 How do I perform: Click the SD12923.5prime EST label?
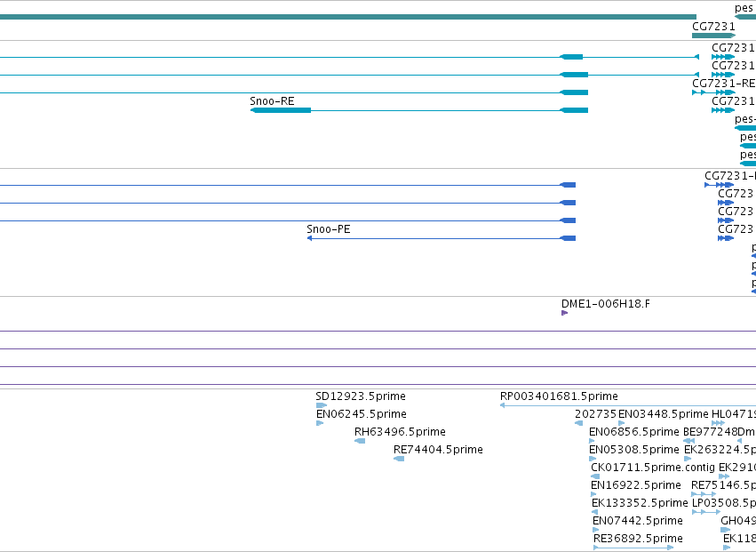coord(361,396)
